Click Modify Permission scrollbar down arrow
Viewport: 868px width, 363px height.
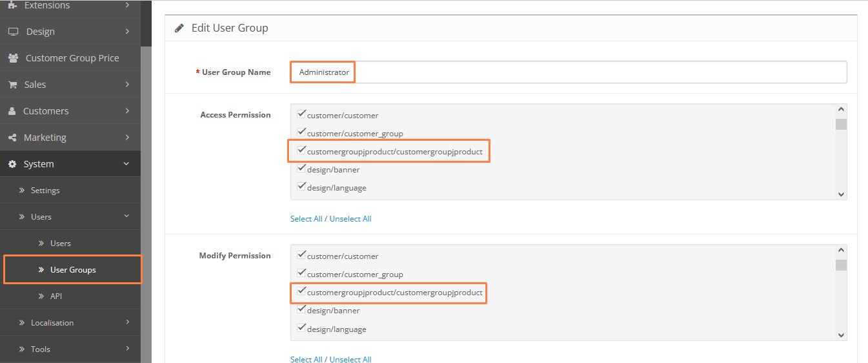(841, 335)
